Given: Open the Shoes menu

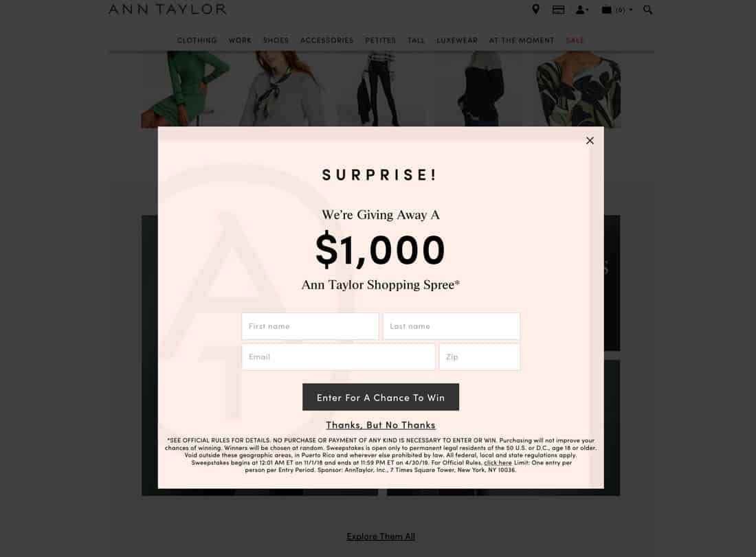Looking at the screenshot, I should click(276, 40).
